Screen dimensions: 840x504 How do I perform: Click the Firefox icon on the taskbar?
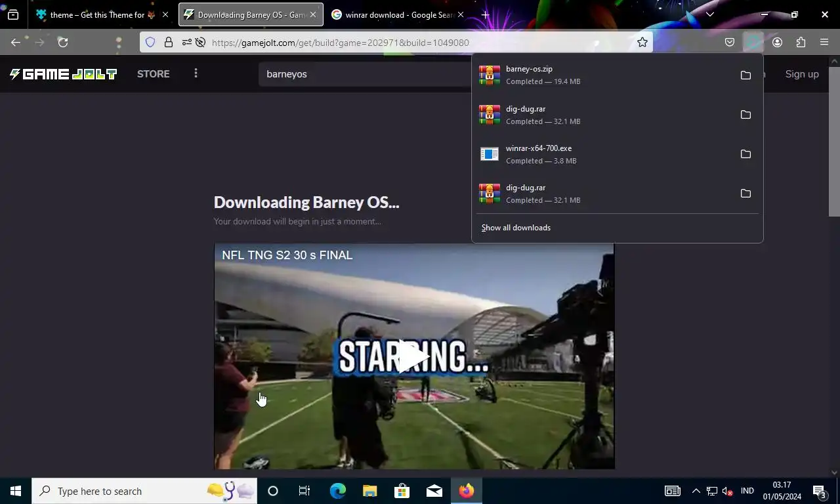[467, 491]
